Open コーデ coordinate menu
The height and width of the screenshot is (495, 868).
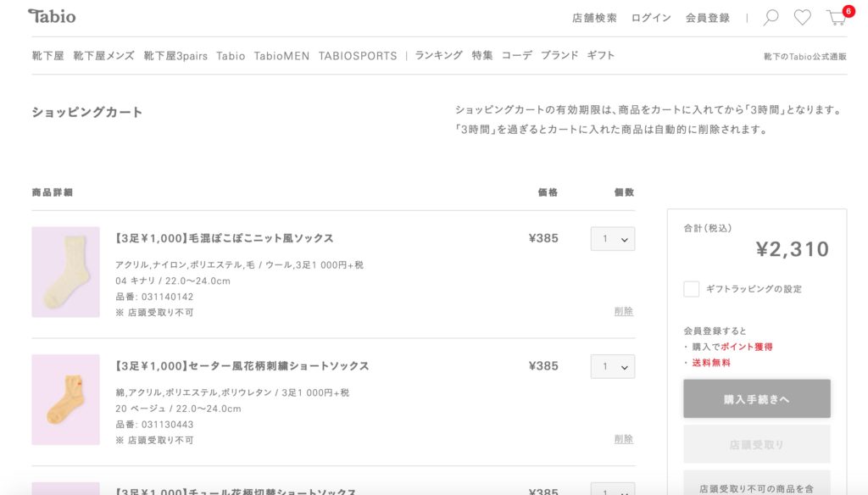[516, 55]
